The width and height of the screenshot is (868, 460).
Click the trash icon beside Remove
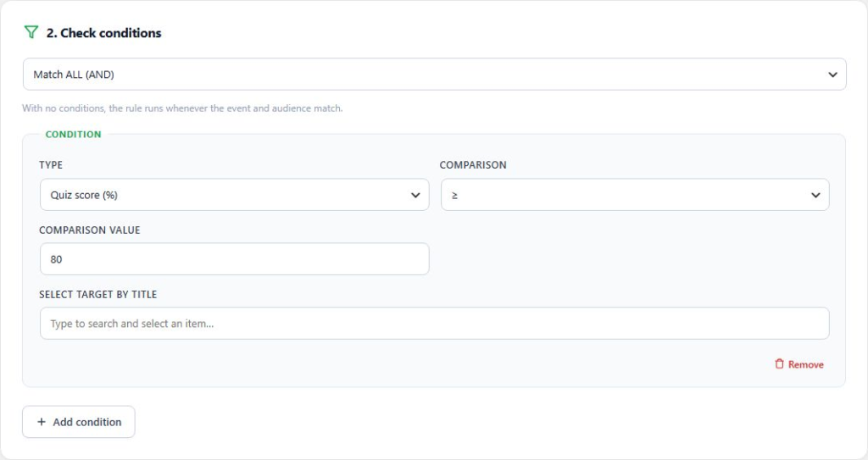click(780, 364)
